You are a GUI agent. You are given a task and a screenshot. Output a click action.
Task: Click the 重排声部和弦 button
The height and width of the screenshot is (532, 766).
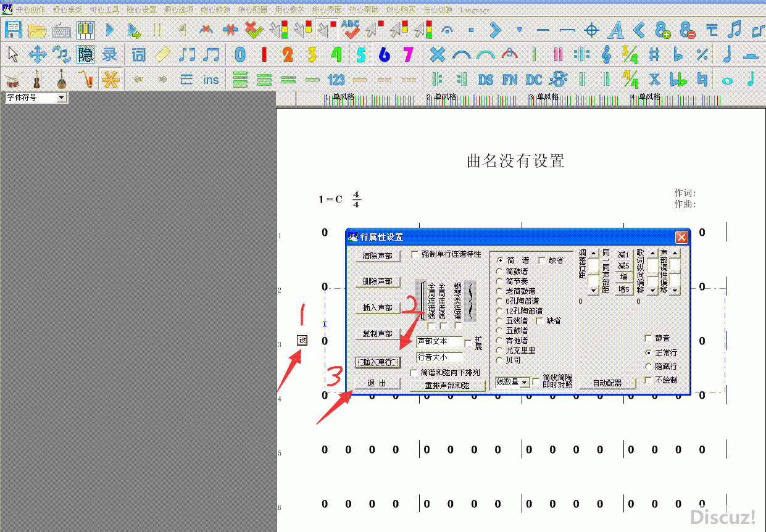(447, 385)
